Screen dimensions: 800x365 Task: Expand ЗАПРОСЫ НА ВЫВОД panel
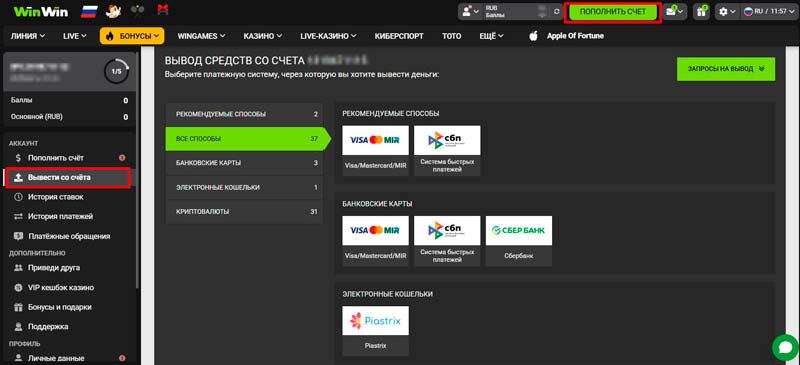726,69
